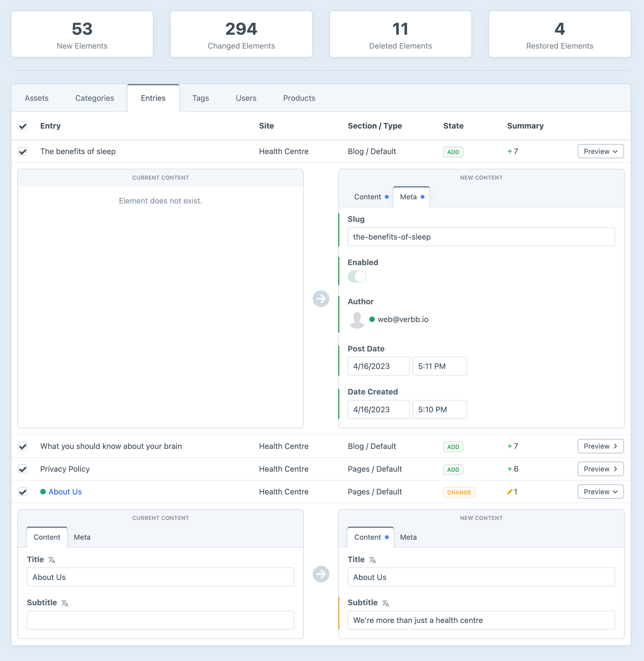Uncheck the select-all Entry checkbox
Viewport: 644px width, 661px height.
tap(23, 126)
